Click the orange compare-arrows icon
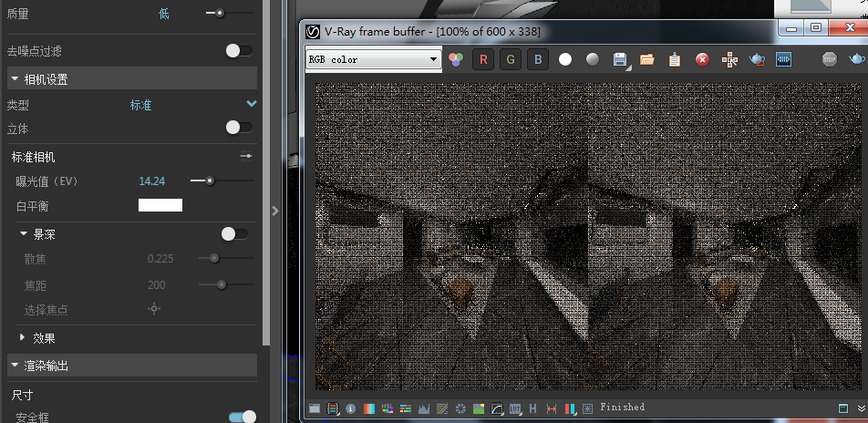This screenshot has width=868, height=423. [x=552, y=408]
